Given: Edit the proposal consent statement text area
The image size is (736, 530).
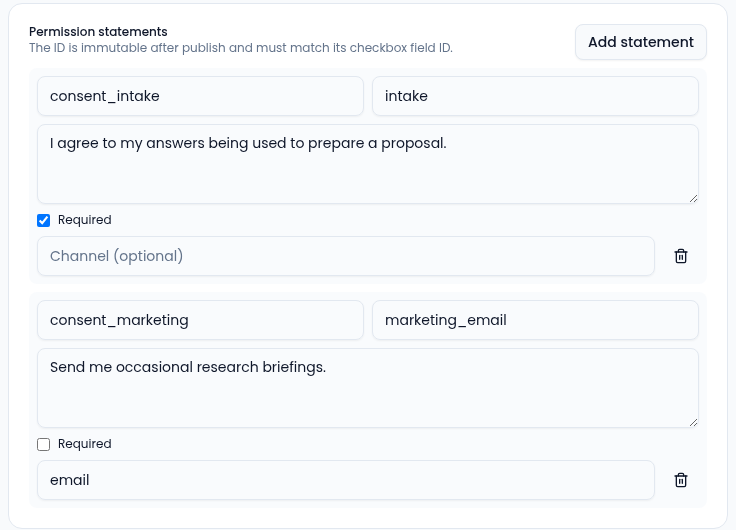Looking at the screenshot, I should (368, 164).
